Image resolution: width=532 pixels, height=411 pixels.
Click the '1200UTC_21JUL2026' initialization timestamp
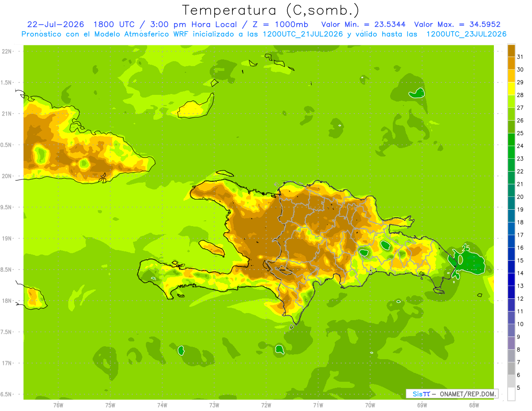(x=303, y=34)
